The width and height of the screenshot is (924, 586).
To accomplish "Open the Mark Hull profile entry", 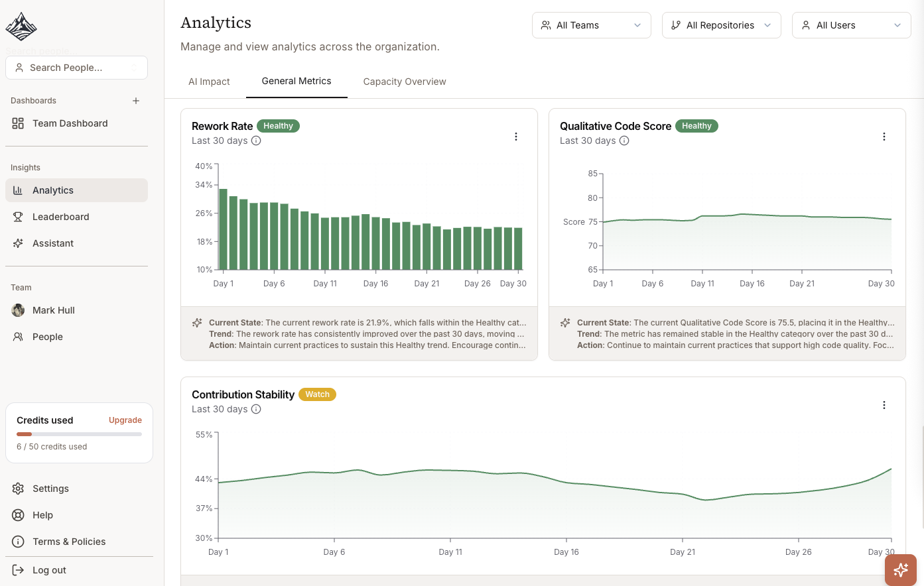I will [76, 310].
